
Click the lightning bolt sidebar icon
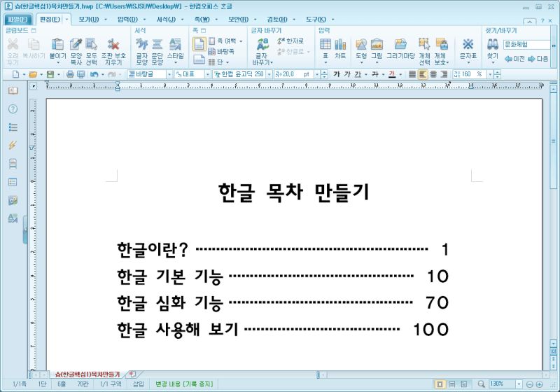coord(13,145)
